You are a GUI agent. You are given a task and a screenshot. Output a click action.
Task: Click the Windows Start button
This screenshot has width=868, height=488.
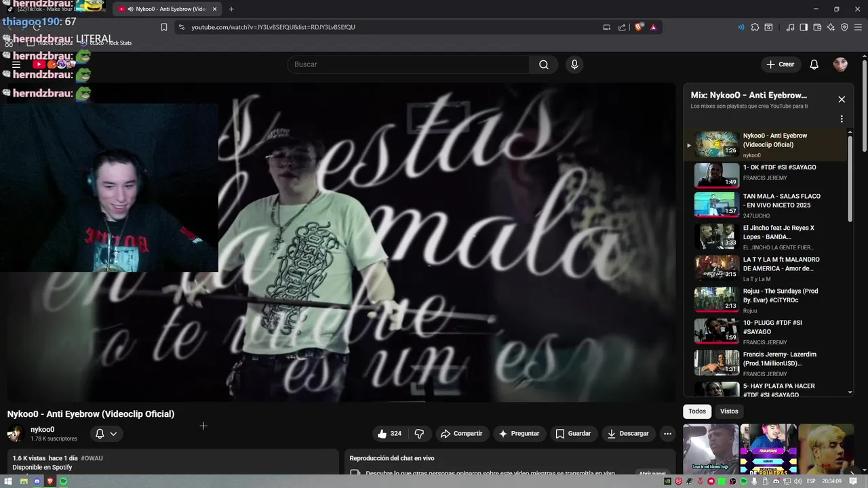(8, 481)
